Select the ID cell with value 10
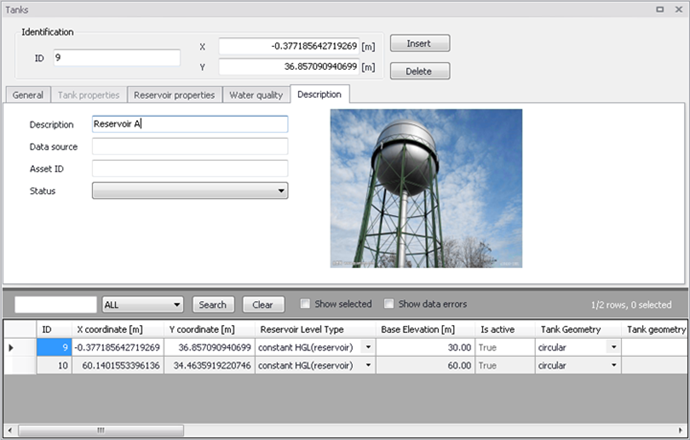The height and width of the screenshot is (440, 690). point(54,366)
